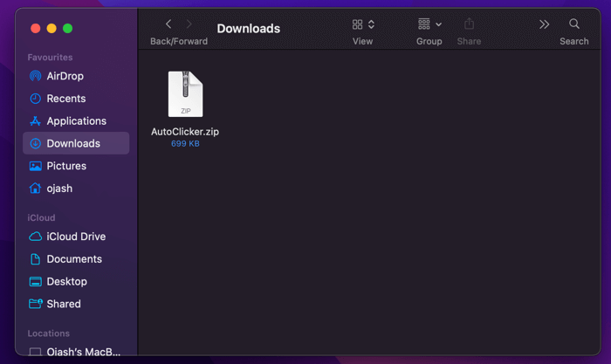Click the iCloud section header
Image resolution: width=611 pixels, height=364 pixels.
click(41, 218)
